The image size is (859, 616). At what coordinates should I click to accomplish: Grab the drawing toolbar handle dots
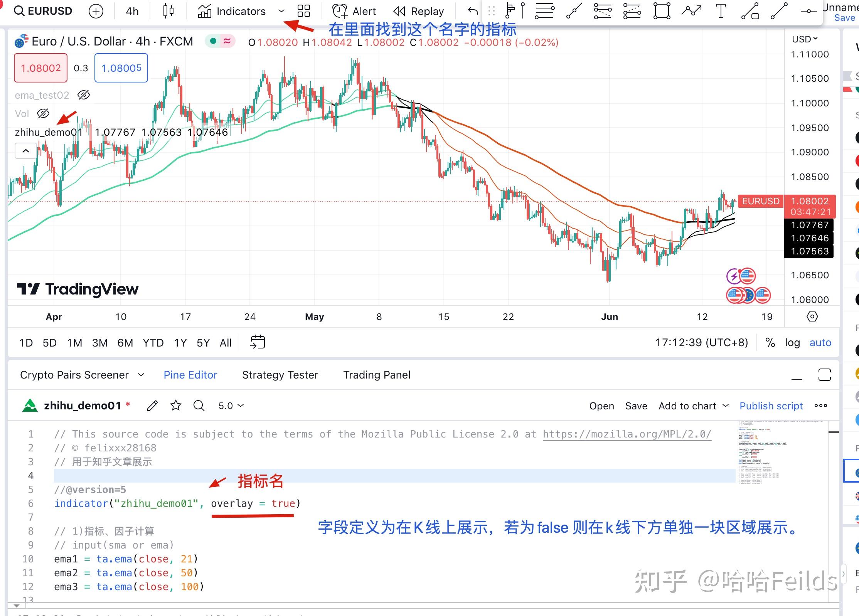491,11
